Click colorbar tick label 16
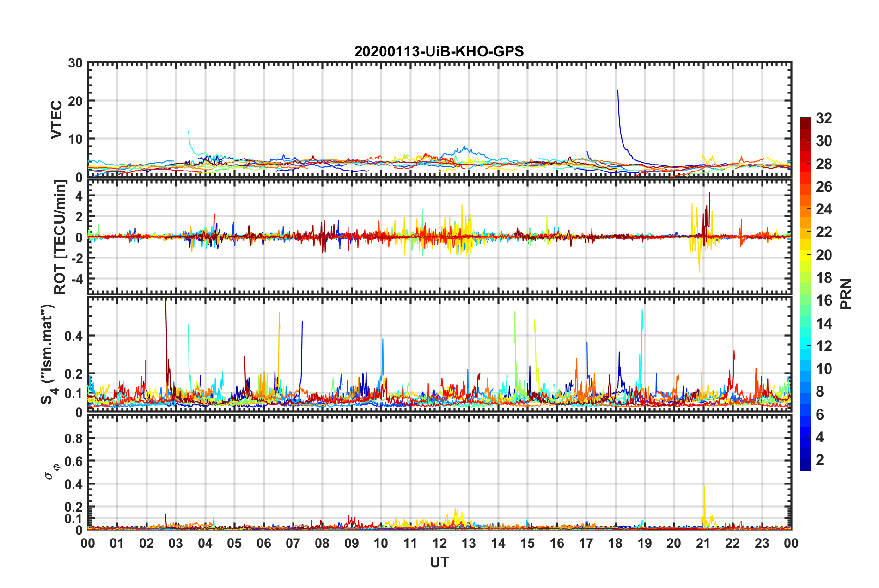The image size is (879, 588). coord(824,300)
